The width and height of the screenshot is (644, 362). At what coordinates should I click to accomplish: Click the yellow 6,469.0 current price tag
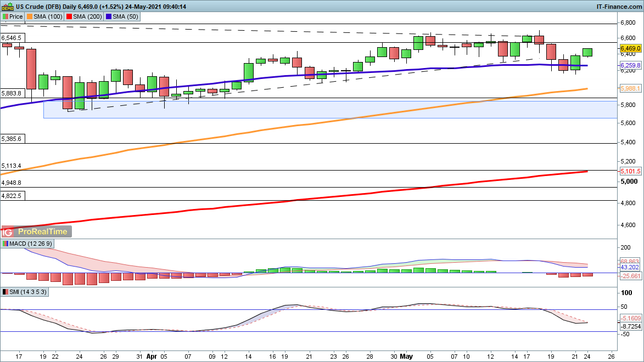tap(630, 48)
